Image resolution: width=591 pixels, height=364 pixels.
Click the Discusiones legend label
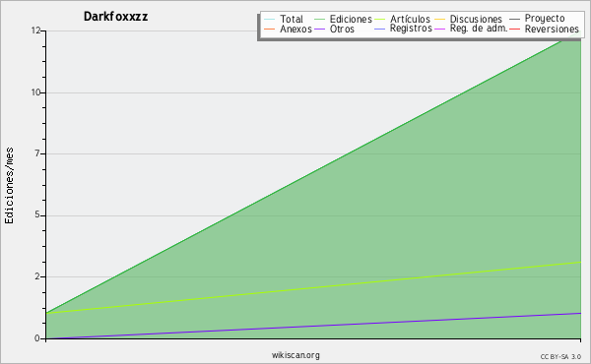pos(476,19)
